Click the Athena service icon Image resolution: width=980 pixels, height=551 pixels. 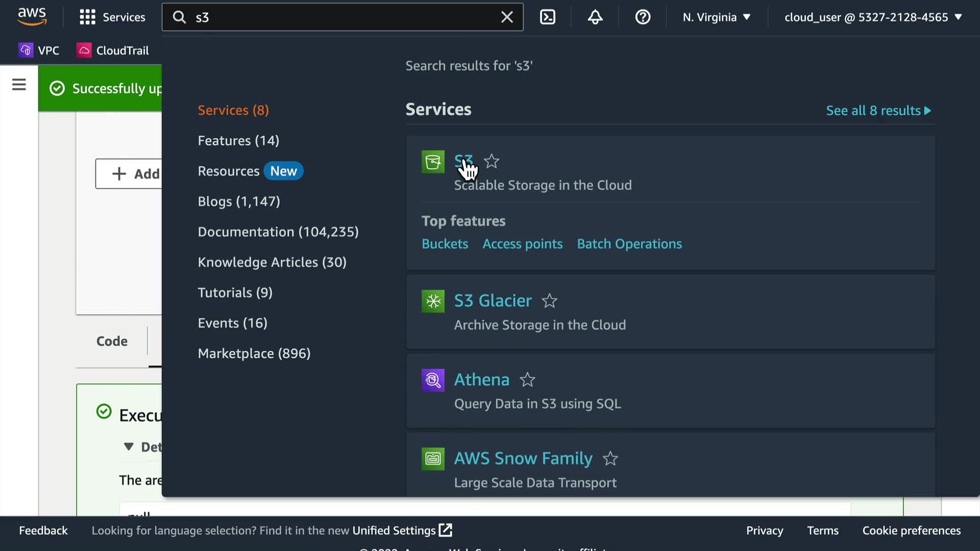point(433,380)
